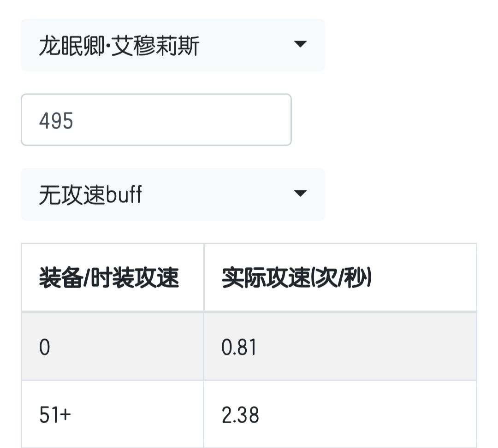Focus the input field containing 495

click(156, 120)
